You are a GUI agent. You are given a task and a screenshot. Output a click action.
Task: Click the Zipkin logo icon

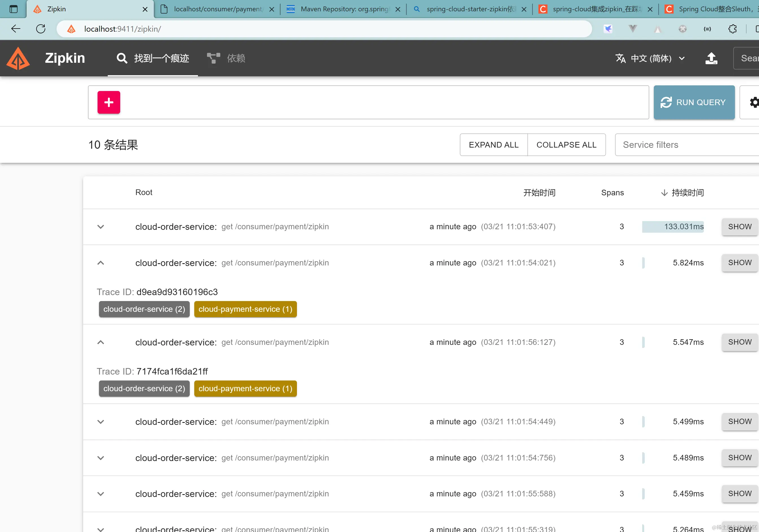[18, 58]
